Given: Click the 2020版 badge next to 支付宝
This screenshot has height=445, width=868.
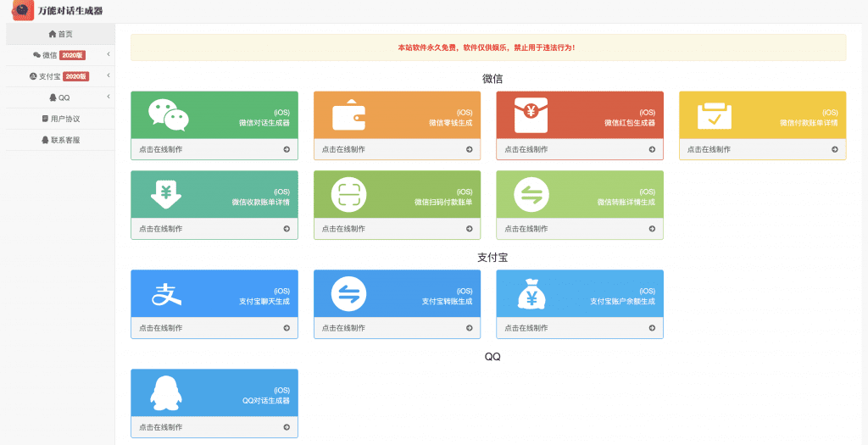Looking at the screenshot, I should 76,76.
